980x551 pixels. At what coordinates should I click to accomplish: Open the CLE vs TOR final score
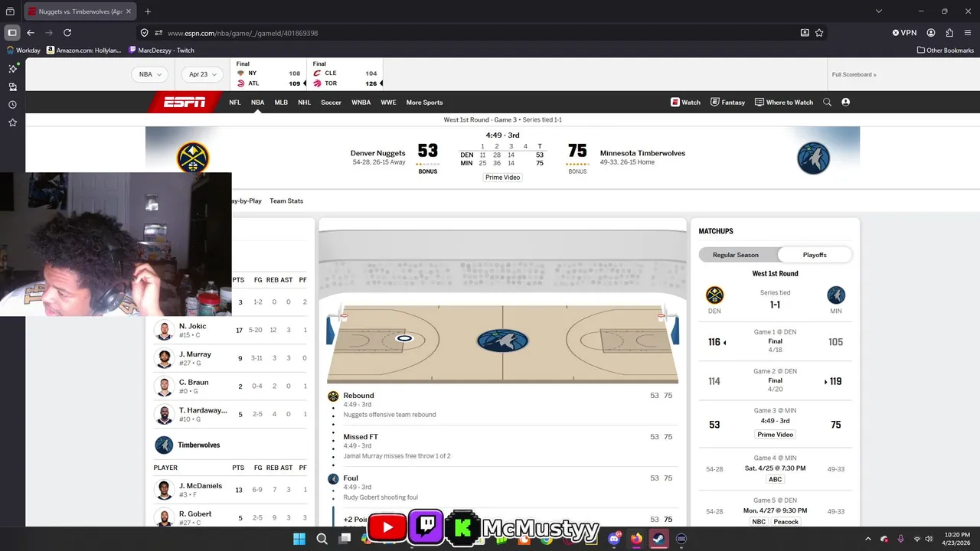click(x=345, y=74)
